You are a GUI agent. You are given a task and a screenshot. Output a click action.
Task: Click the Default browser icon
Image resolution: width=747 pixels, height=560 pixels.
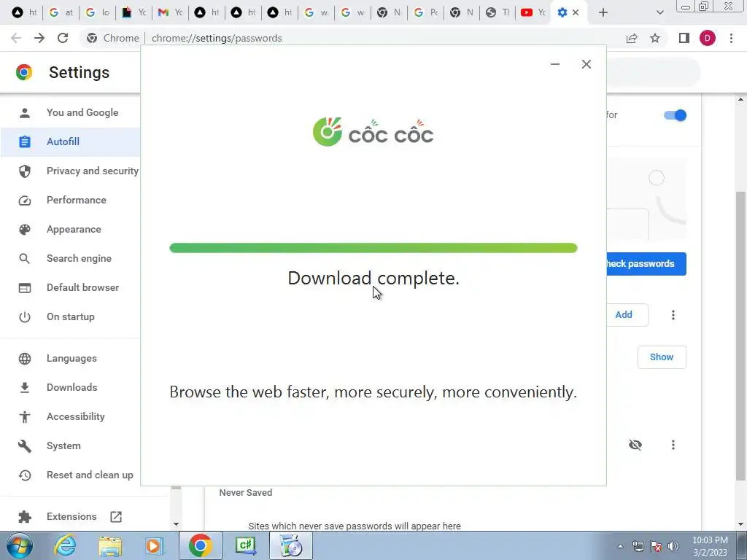tap(24, 287)
